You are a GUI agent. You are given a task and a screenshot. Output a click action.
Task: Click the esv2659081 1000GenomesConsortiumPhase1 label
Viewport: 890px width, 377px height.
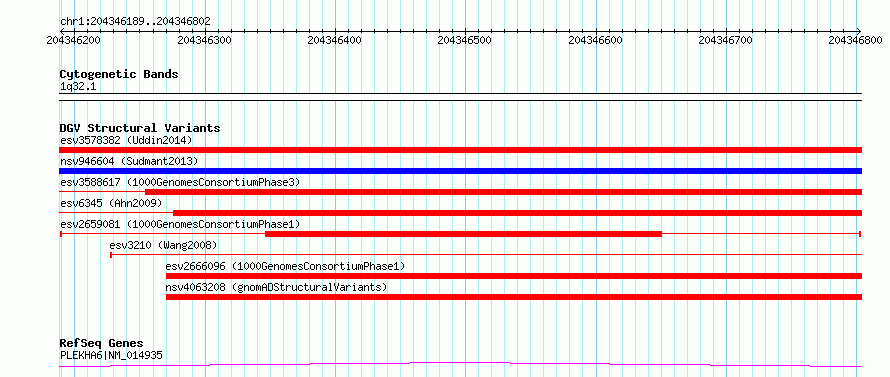[180, 224]
